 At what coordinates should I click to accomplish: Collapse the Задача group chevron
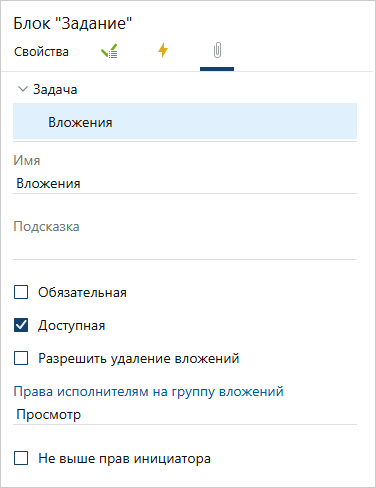pos(23,89)
